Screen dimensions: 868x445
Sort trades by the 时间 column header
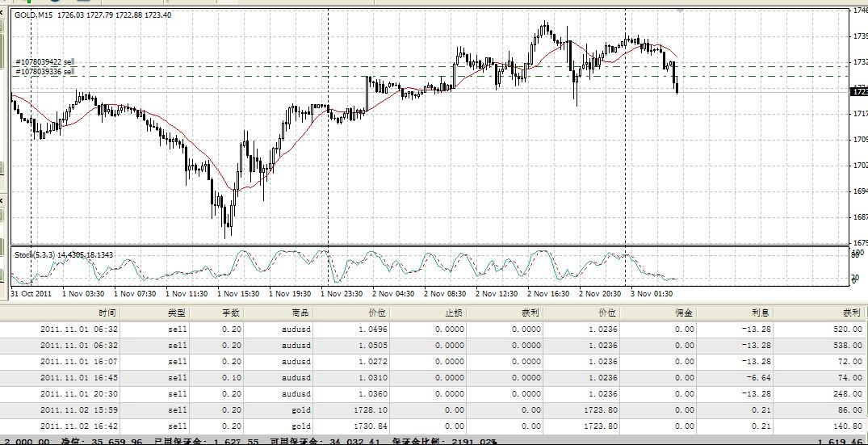pos(107,313)
